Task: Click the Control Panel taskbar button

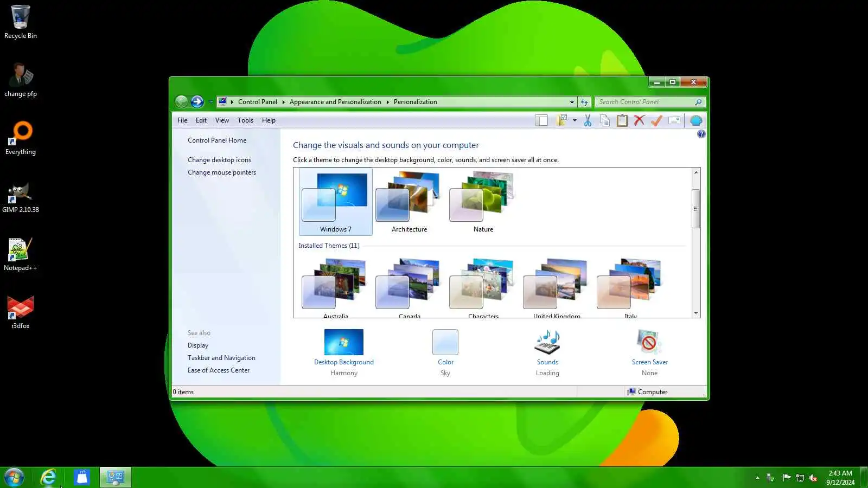Action: click(x=116, y=478)
